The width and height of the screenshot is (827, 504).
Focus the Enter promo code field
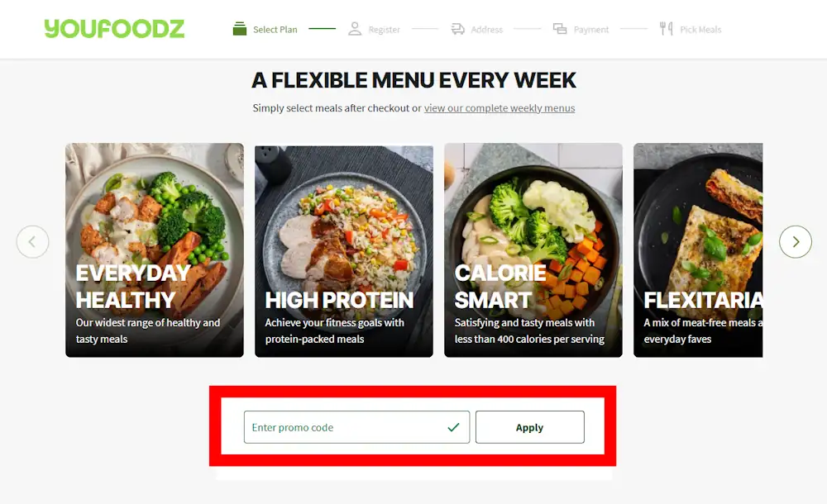click(356, 427)
